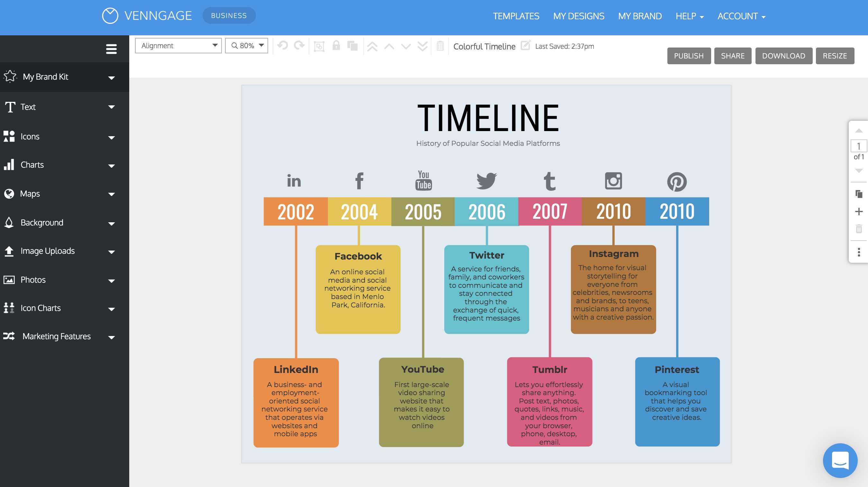Select the lock element icon
The height and width of the screenshot is (487, 868).
(x=336, y=46)
